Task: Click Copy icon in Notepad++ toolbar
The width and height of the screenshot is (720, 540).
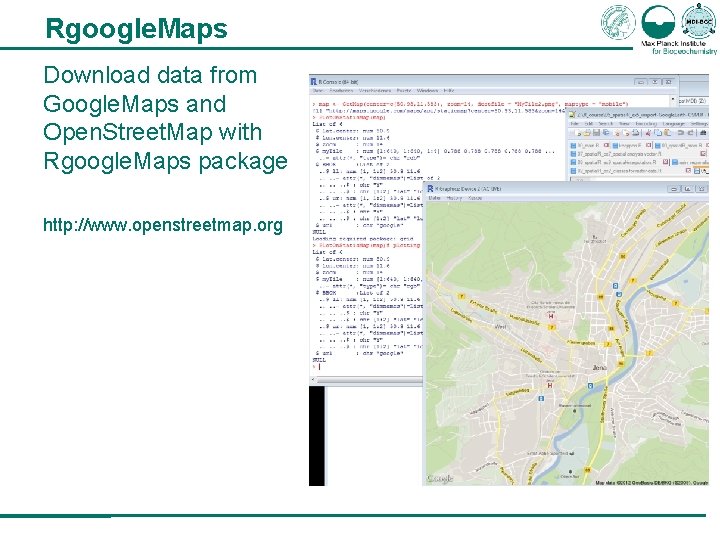Action: coord(658,133)
